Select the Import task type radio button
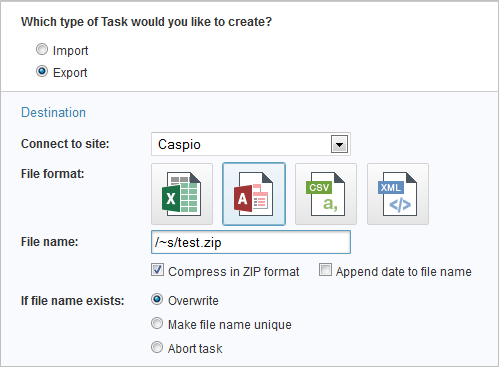The width and height of the screenshot is (499, 367). pyautogui.click(x=42, y=50)
